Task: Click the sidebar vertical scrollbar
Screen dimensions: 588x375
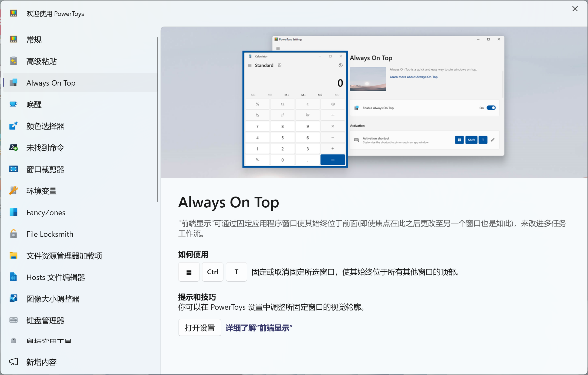Action: [158, 119]
